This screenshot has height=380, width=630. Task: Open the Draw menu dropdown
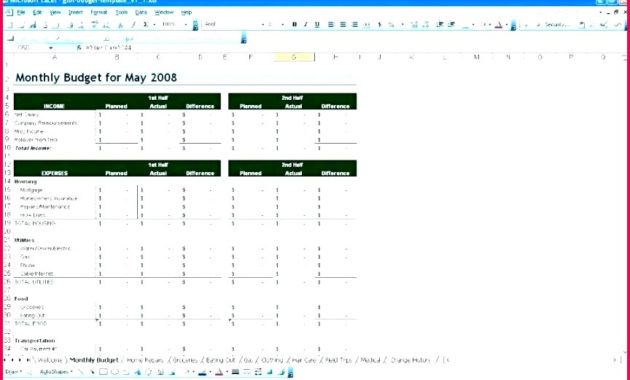[14, 372]
